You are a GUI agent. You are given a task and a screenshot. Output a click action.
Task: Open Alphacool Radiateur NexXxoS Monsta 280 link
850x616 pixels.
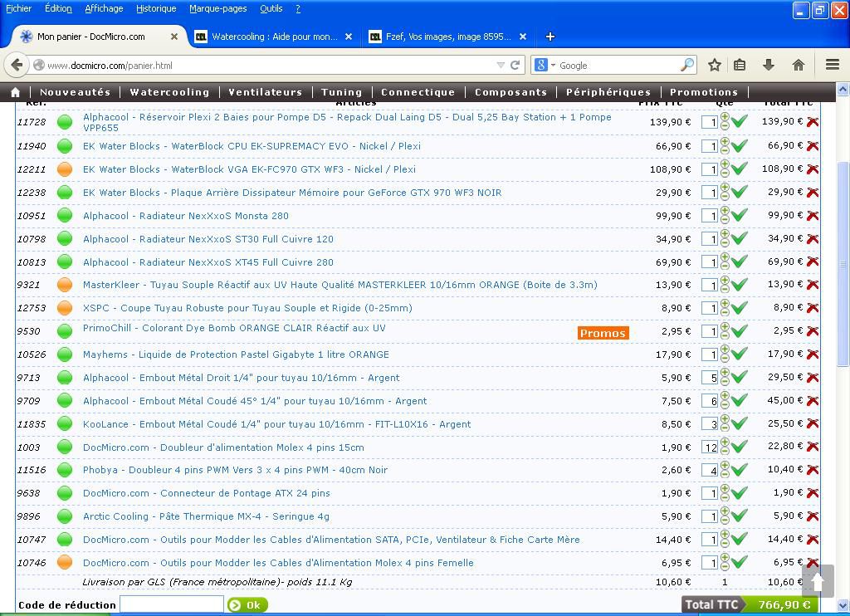(x=186, y=216)
